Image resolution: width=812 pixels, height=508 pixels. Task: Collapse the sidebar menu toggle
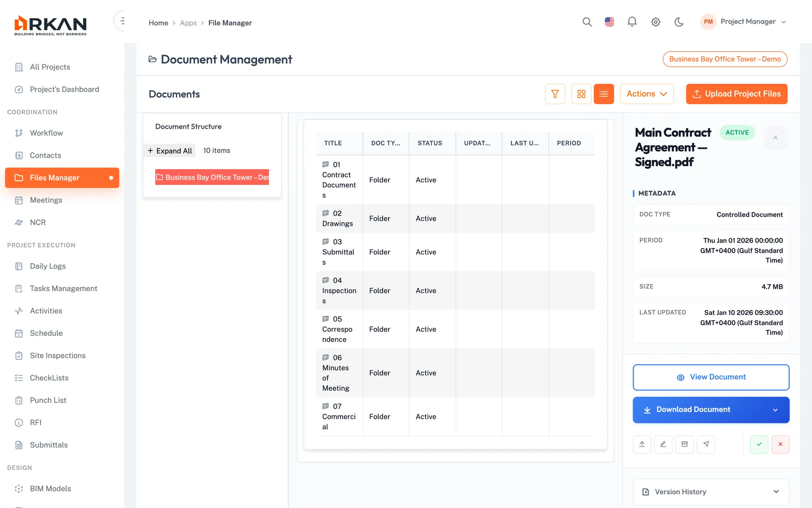122,21
